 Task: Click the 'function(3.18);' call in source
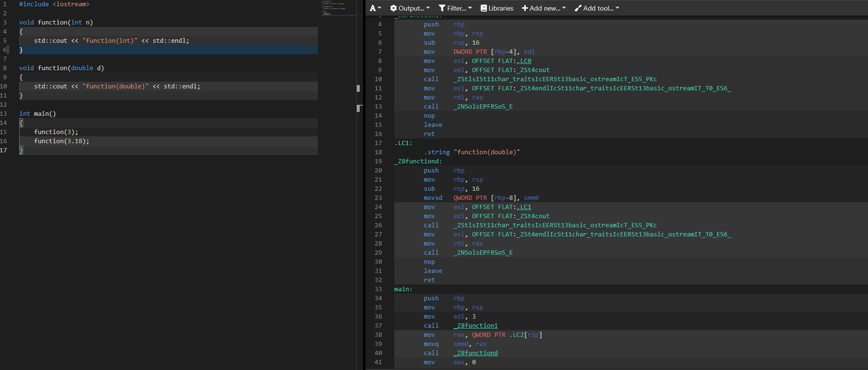[x=62, y=141]
